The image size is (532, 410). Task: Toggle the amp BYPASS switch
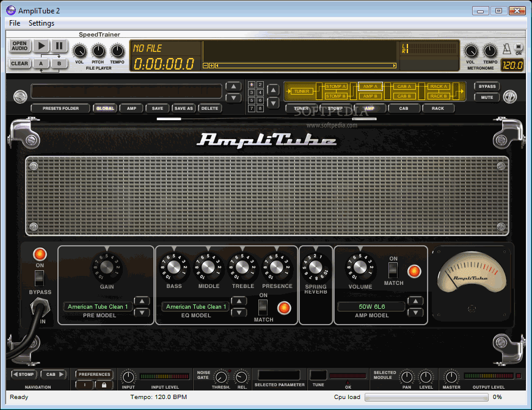pos(39,279)
